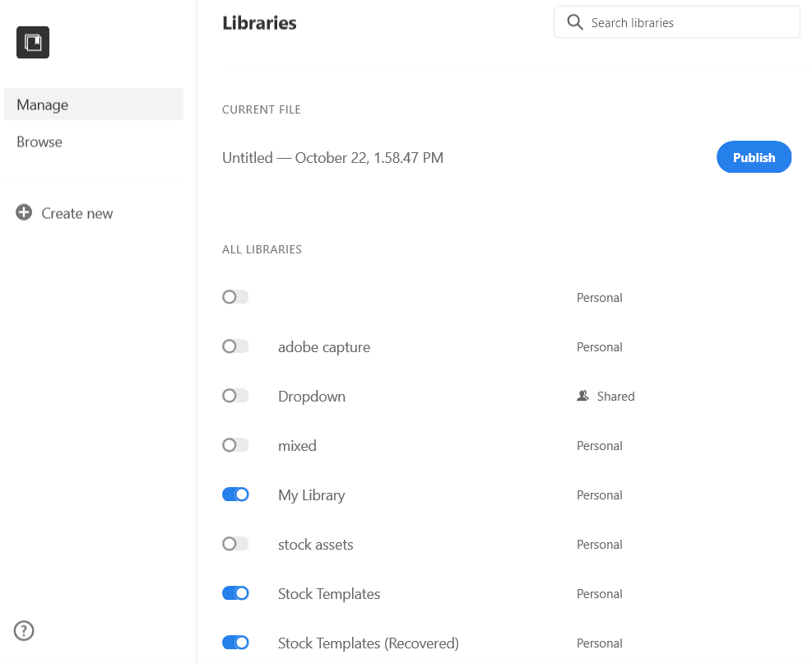Click the plus icon beside Create new
812x664 pixels.
[23, 212]
